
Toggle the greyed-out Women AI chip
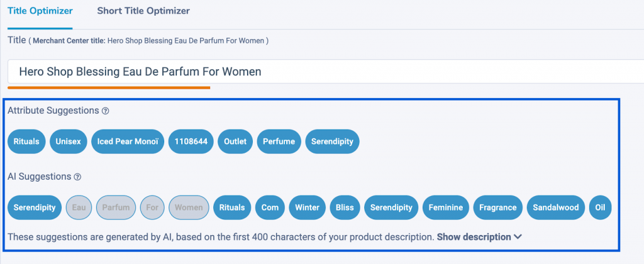189,207
